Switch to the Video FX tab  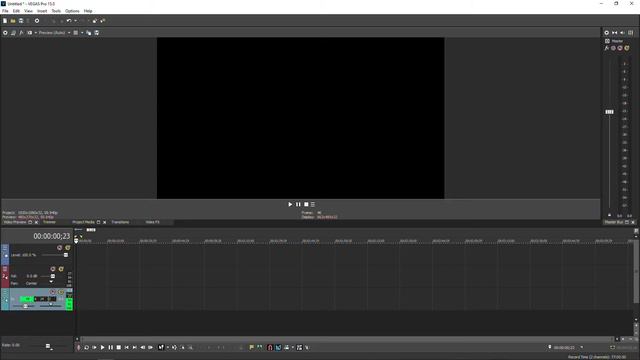153,222
